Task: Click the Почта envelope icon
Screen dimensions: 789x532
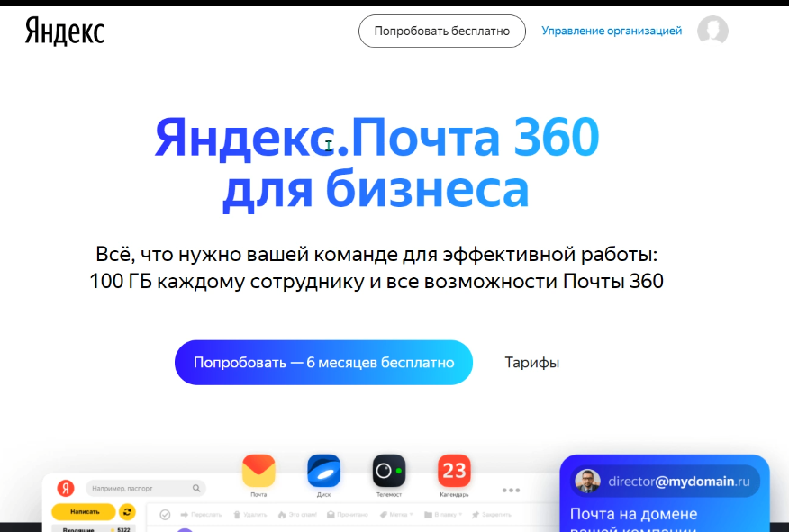Action: [258, 471]
